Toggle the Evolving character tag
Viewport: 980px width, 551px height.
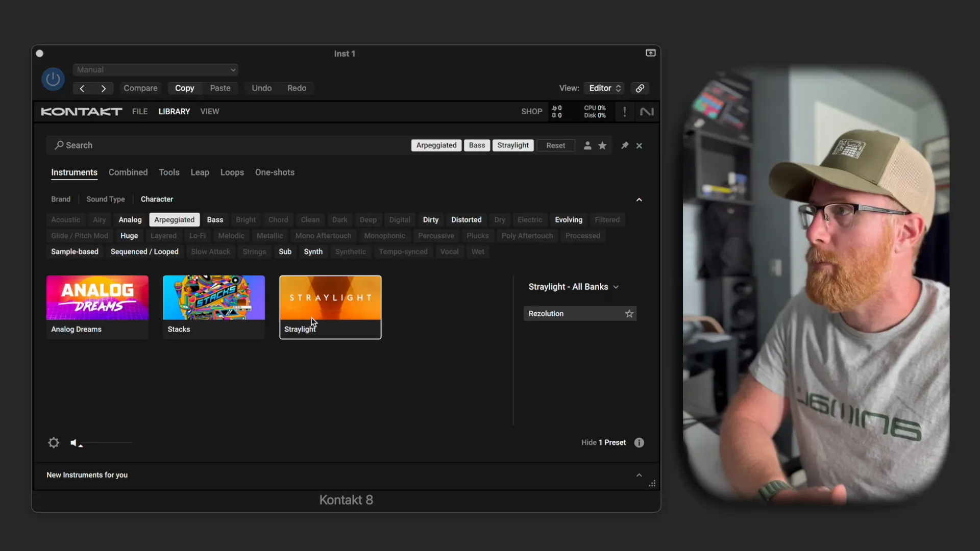tap(569, 220)
